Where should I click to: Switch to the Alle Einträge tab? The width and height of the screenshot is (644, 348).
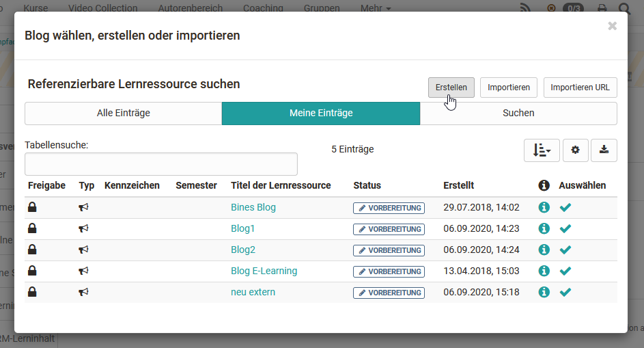(x=124, y=113)
